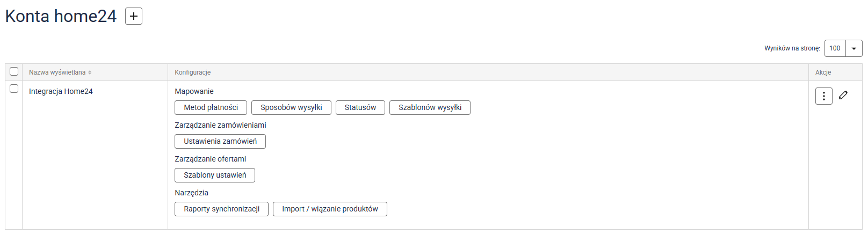Click the Integracja Home24 account name
868x234 pixels.
(x=61, y=91)
